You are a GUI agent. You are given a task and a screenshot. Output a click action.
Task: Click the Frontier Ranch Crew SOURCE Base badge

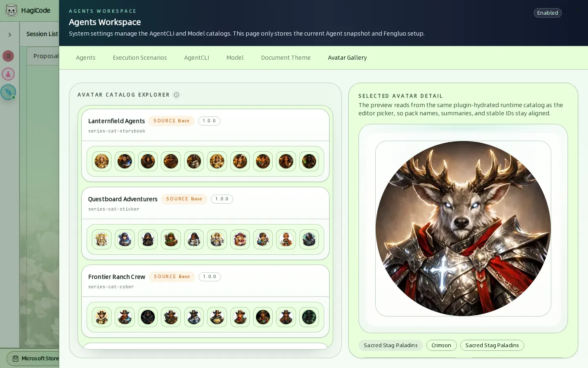tap(172, 277)
